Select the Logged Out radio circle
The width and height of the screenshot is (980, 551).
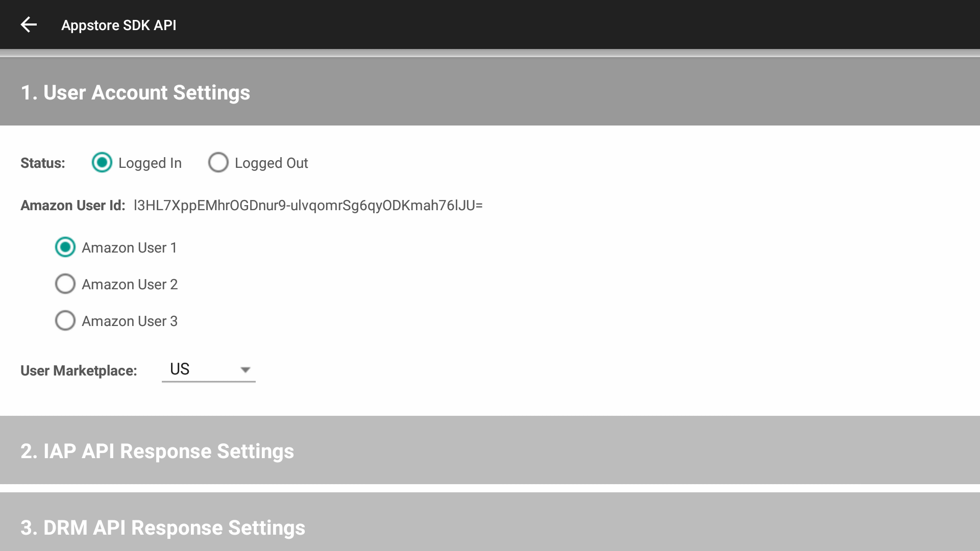click(x=218, y=163)
